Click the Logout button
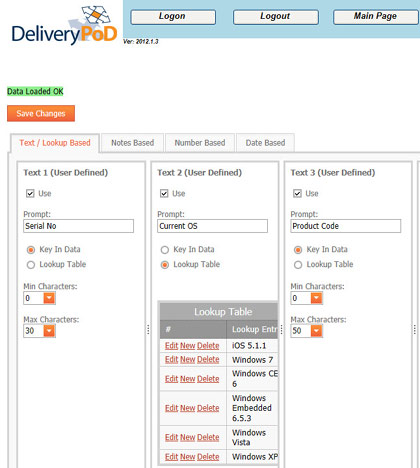 [276, 17]
